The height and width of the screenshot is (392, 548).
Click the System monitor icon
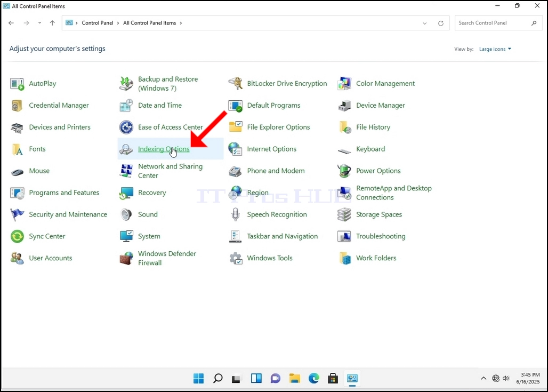click(126, 237)
